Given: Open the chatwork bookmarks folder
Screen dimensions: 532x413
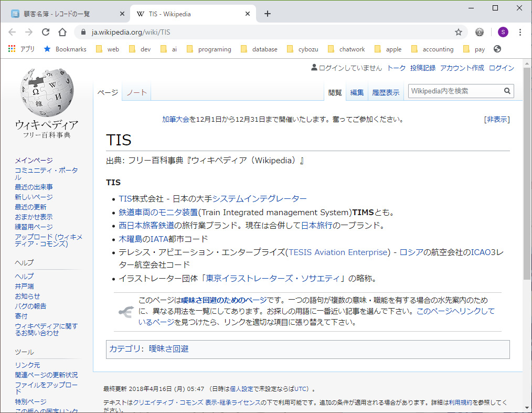Looking at the screenshot, I should (x=346, y=49).
